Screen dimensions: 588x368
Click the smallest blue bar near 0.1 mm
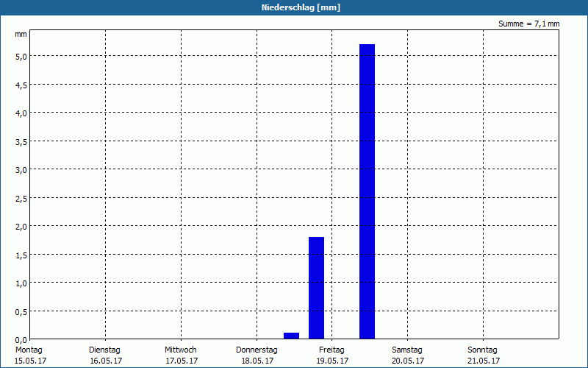(291, 336)
